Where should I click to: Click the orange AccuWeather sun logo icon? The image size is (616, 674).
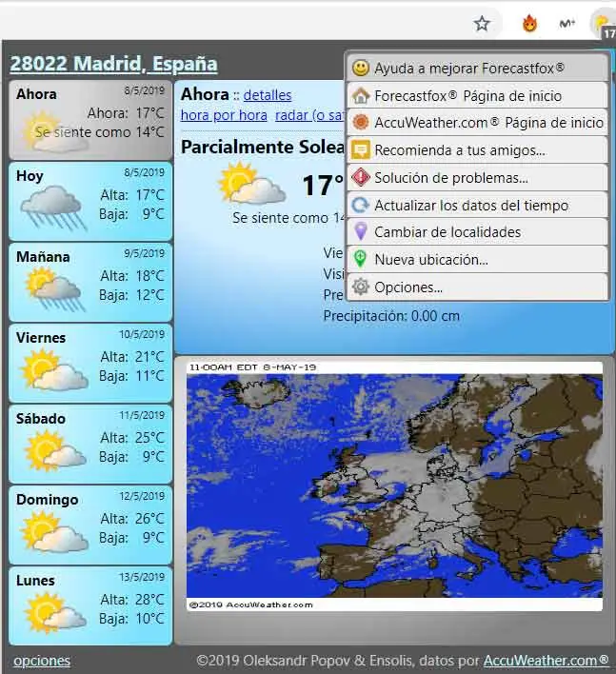360,123
